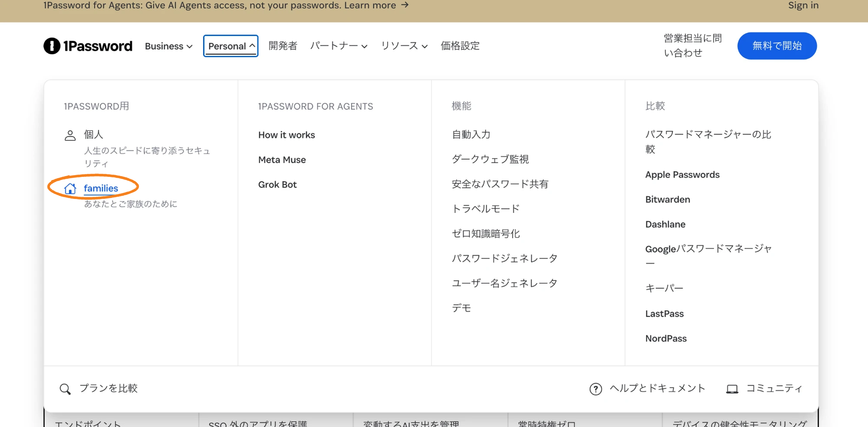Viewport: 868px width, 427px height.
Task: Open LastPass comparison link
Action: tap(664, 313)
